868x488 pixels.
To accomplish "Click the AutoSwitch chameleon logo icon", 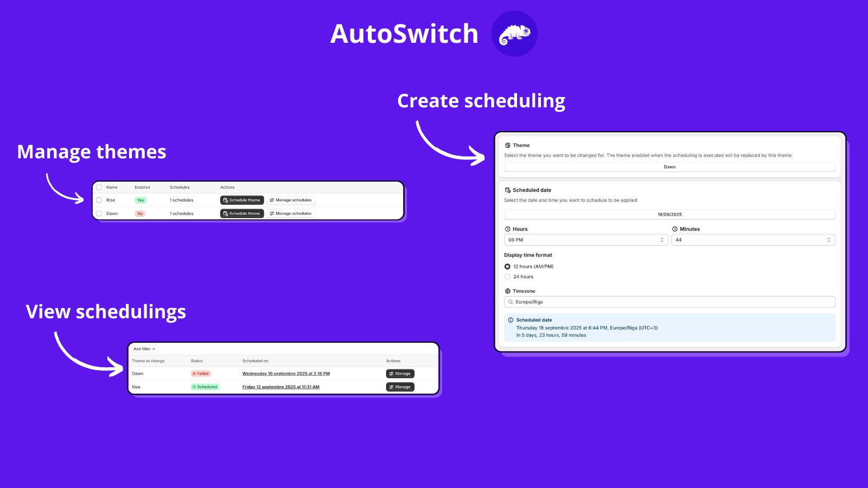I will pos(514,33).
